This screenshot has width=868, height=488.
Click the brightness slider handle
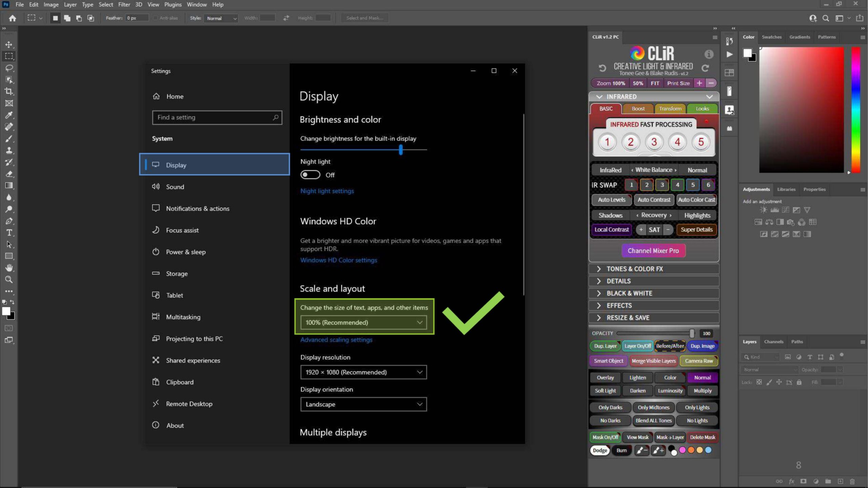click(x=401, y=149)
